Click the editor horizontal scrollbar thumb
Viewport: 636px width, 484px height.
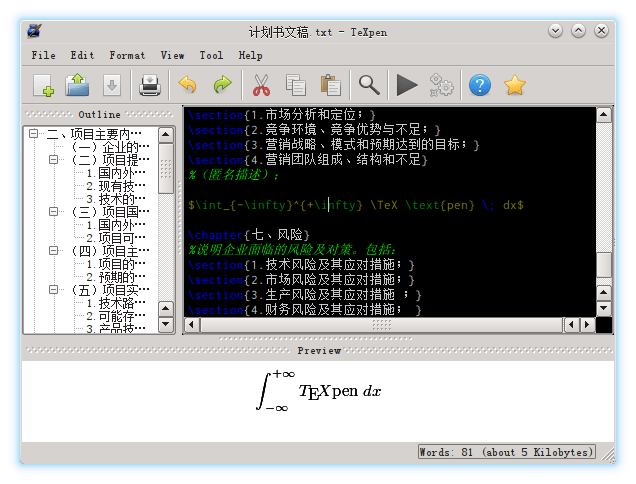381,325
